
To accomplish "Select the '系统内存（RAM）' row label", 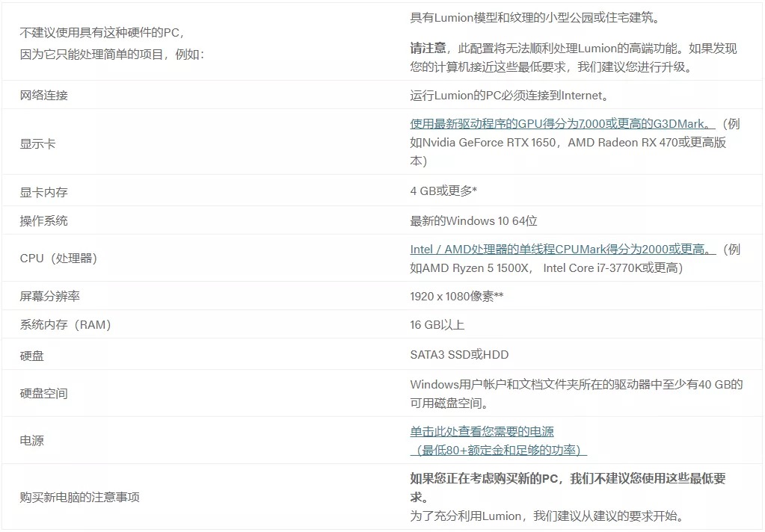I will [66, 324].
